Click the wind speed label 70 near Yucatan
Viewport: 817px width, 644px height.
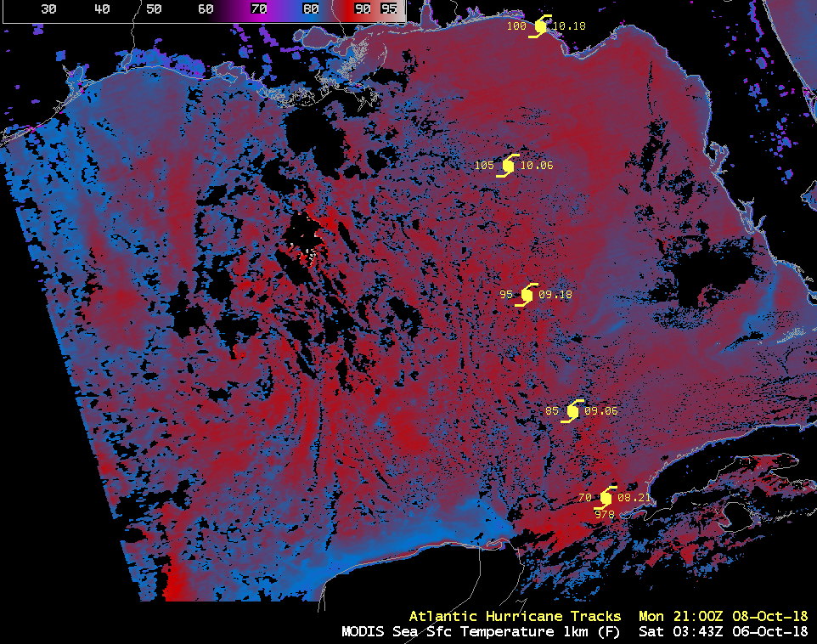(585, 498)
